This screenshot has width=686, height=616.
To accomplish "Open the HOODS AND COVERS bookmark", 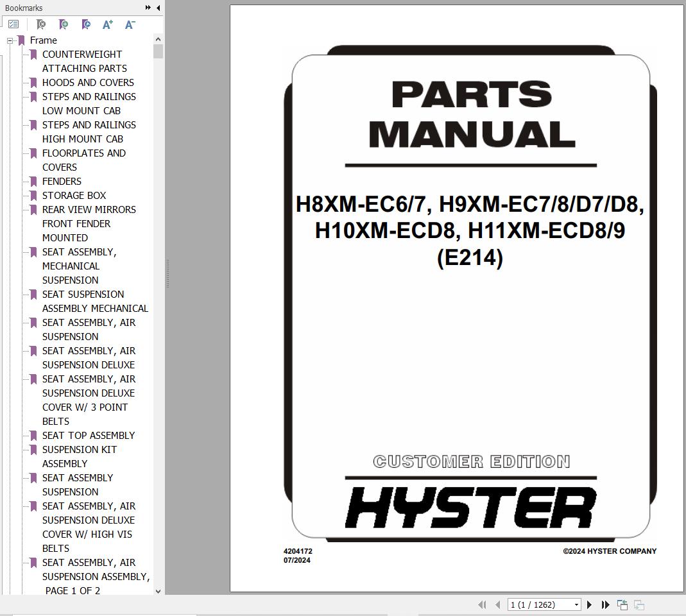I will coord(88,82).
